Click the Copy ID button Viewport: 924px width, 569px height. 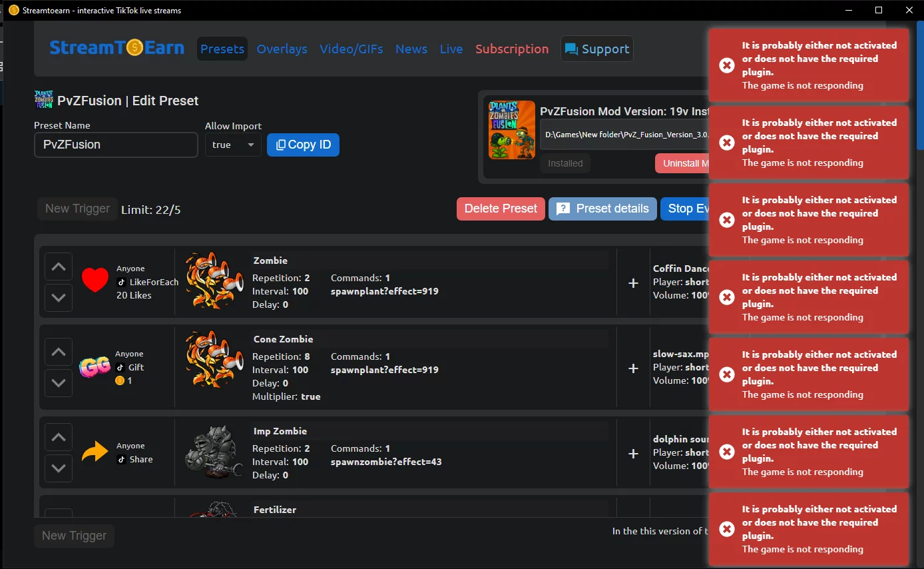[x=303, y=145]
